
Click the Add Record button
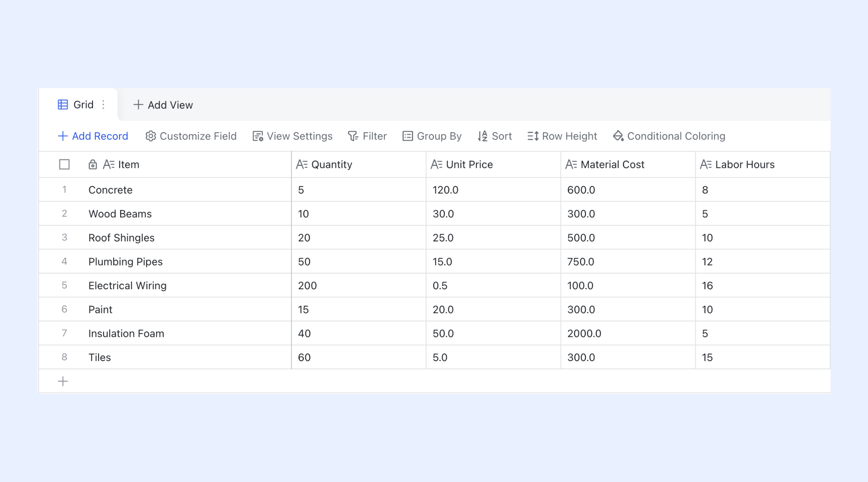click(93, 136)
